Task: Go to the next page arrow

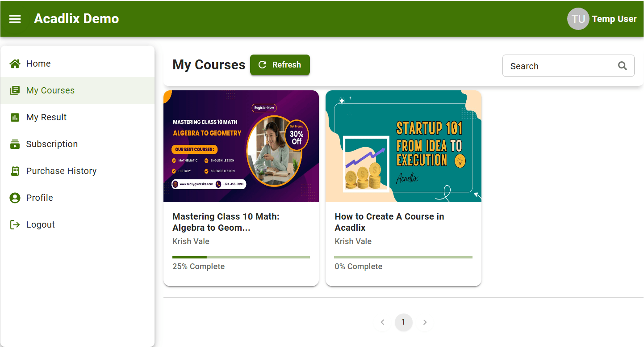Action: [x=425, y=322]
